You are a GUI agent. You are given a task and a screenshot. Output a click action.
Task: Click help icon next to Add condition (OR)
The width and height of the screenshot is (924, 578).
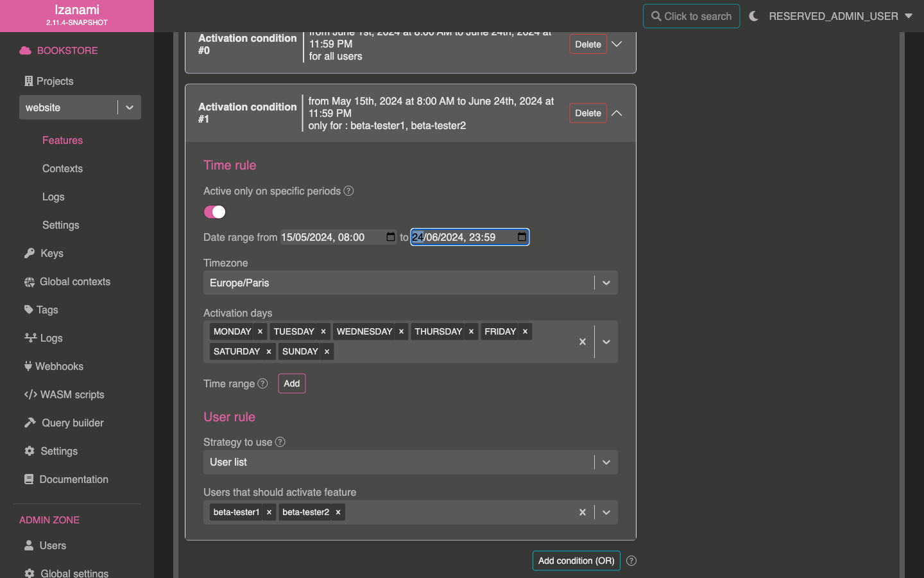[631, 561]
